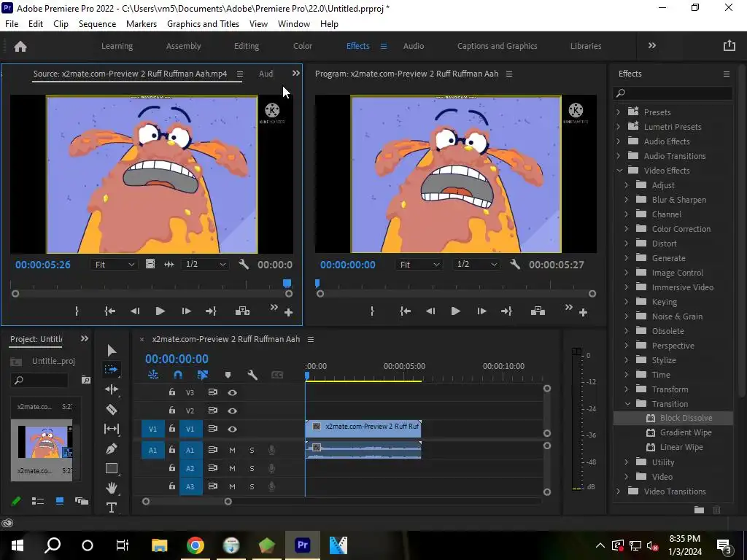Open timeline display settings wrench
The height and width of the screenshot is (560, 747).
[252, 376]
